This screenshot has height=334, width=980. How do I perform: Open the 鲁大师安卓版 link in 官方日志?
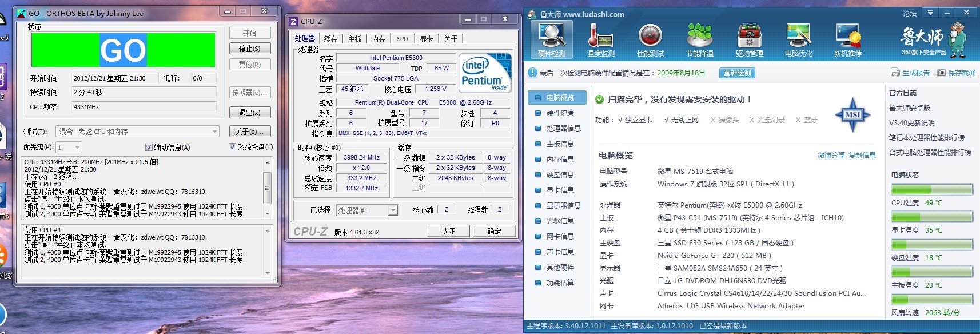click(910, 108)
